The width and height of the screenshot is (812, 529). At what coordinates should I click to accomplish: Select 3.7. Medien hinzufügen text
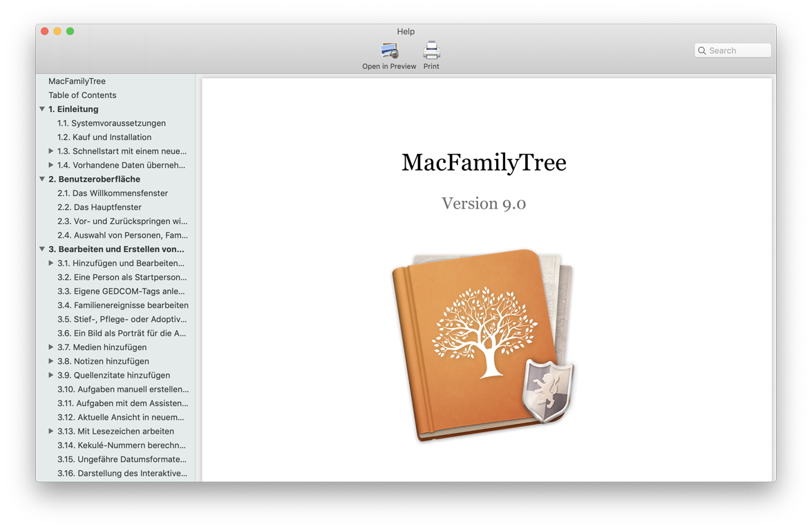102,347
